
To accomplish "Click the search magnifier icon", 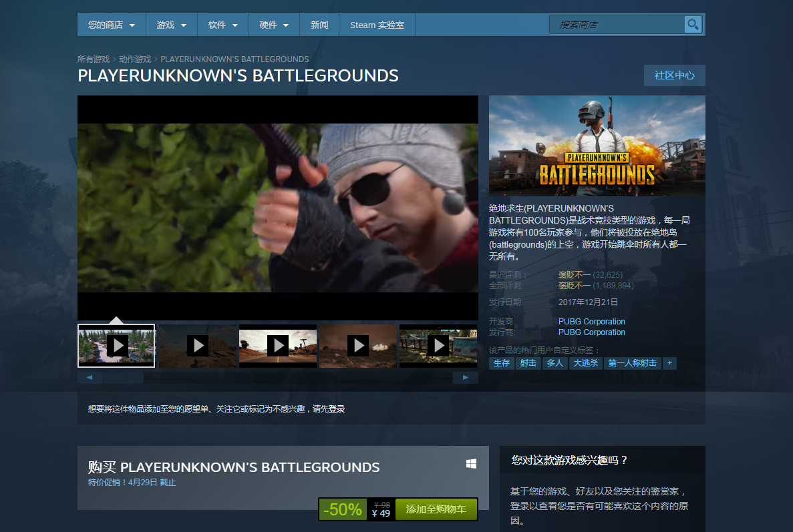I will pos(693,24).
